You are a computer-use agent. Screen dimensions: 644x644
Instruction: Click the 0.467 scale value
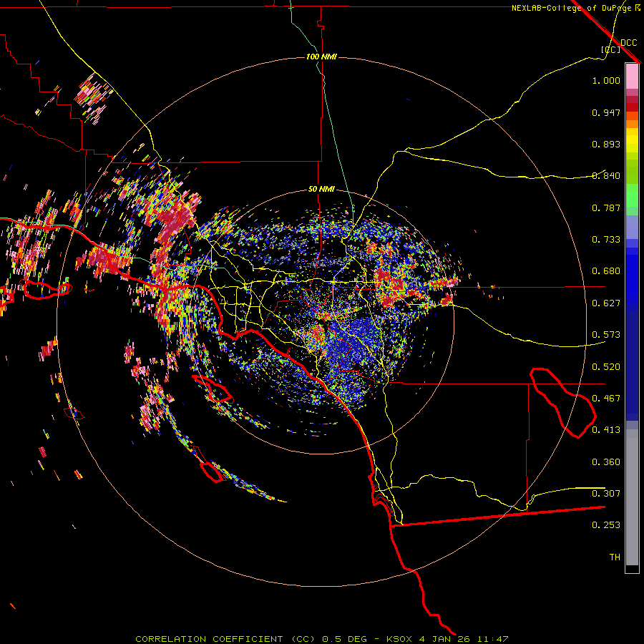(606, 399)
